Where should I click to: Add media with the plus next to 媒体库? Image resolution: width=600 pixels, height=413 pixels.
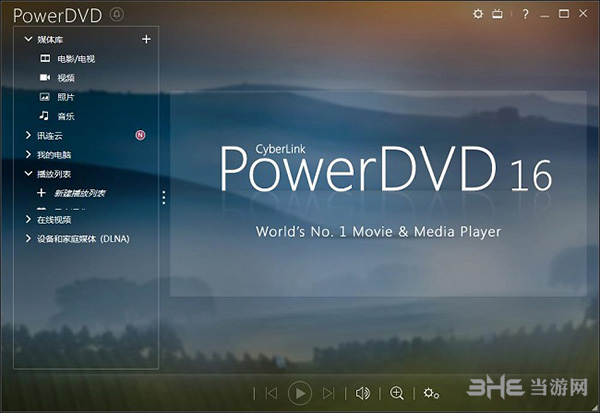click(146, 39)
